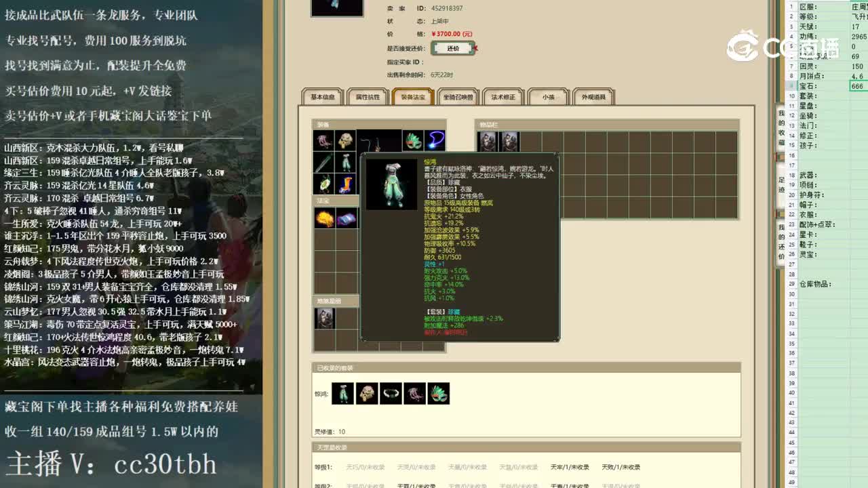This screenshot has width=868, height=488.
Task: Click the green robe in 惊鸿 set
Action: [x=342, y=394]
